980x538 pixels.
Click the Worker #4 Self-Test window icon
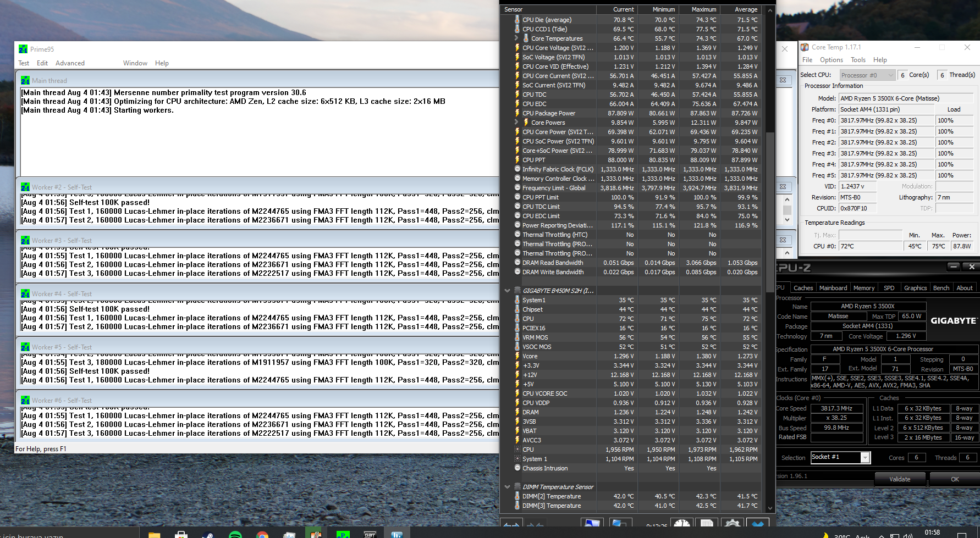[25, 293]
